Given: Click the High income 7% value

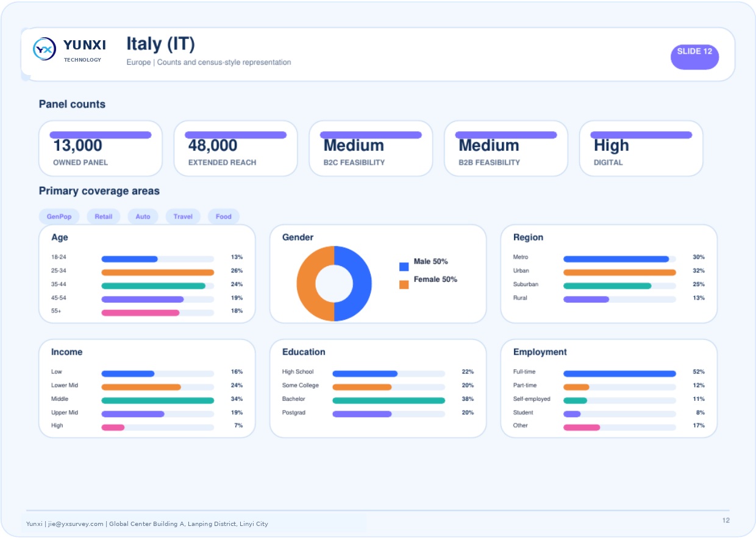Looking at the screenshot, I should point(238,425).
